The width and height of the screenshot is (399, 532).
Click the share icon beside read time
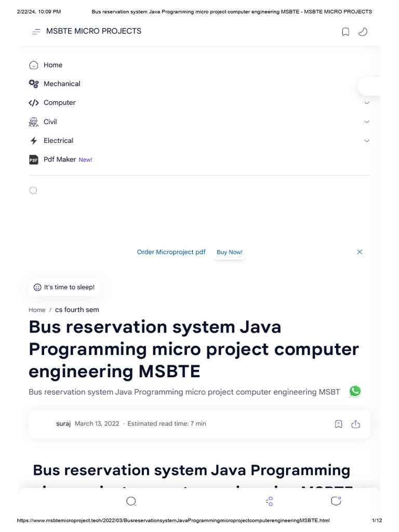pyautogui.click(x=356, y=424)
